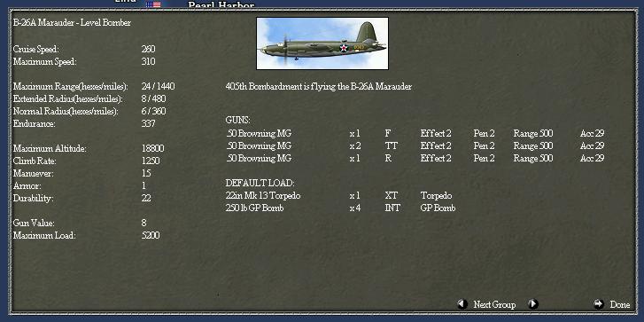Click the .50 Browning MG row marked R
644x322 pixels.
coord(415,158)
